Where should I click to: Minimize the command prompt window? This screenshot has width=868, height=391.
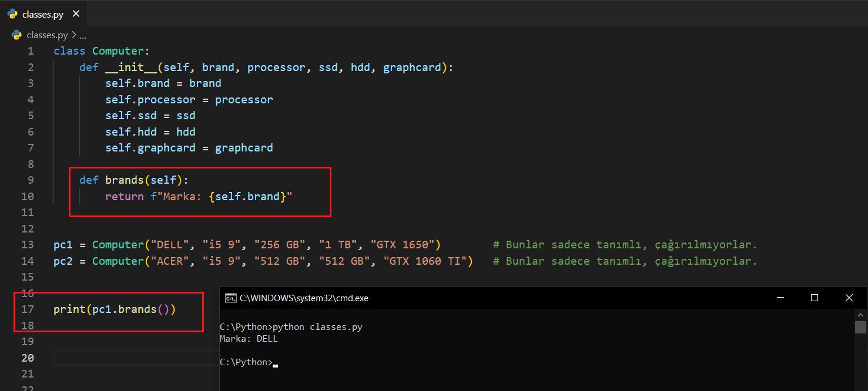[x=780, y=298]
